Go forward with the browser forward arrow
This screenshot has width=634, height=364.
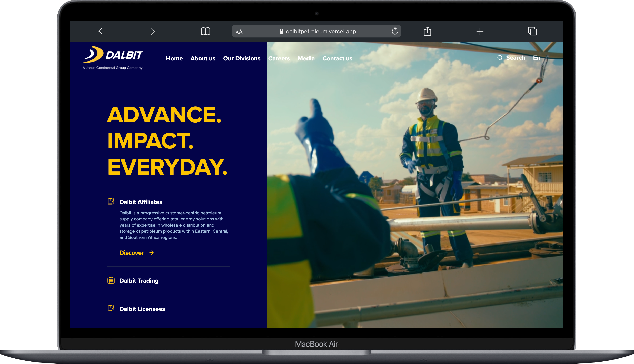point(153,31)
